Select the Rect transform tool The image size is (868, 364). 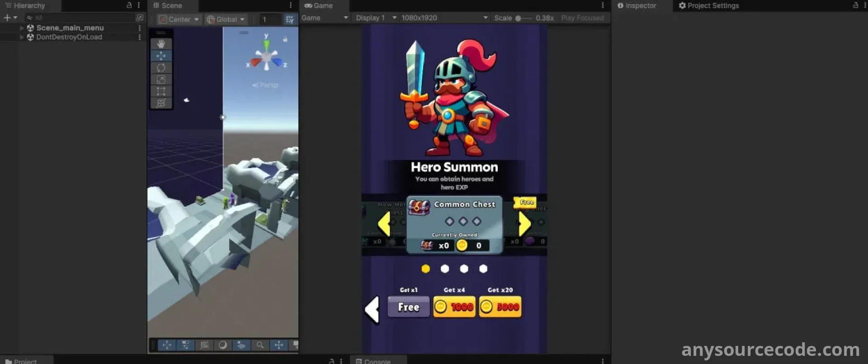point(161,91)
